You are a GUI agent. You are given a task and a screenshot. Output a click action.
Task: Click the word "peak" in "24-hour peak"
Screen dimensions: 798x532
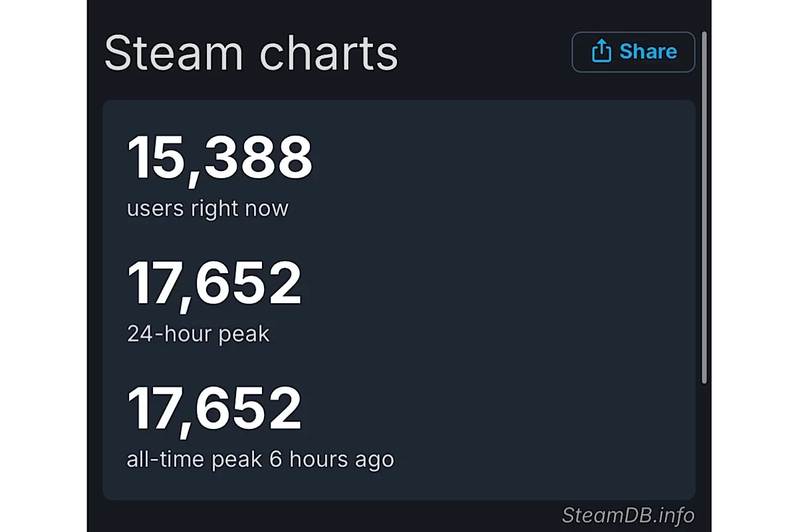click(246, 334)
